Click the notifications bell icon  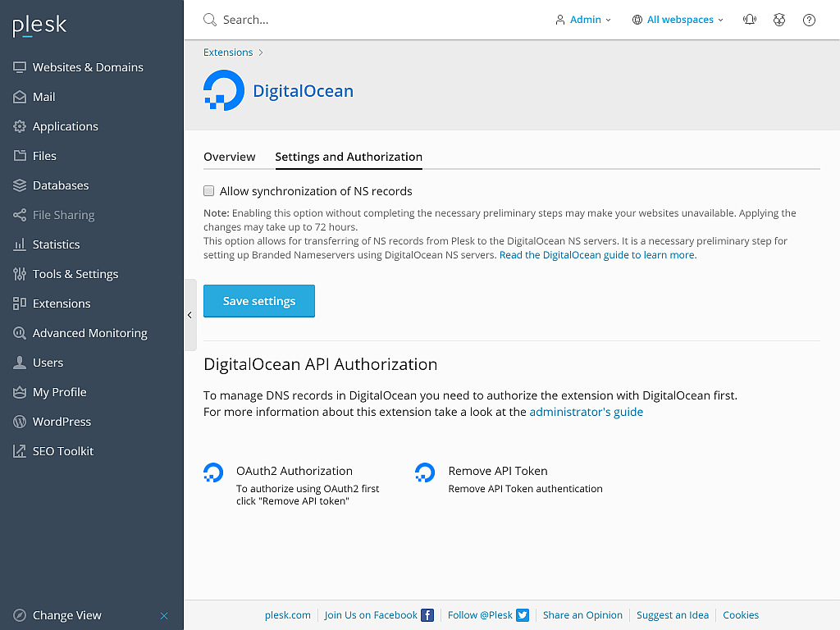click(749, 20)
